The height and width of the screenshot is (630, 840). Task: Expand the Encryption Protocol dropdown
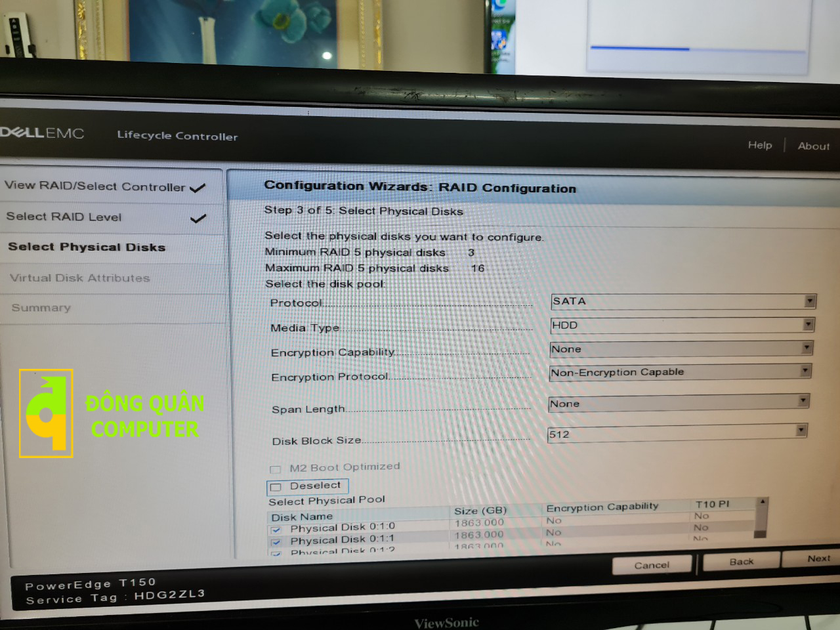point(681,372)
